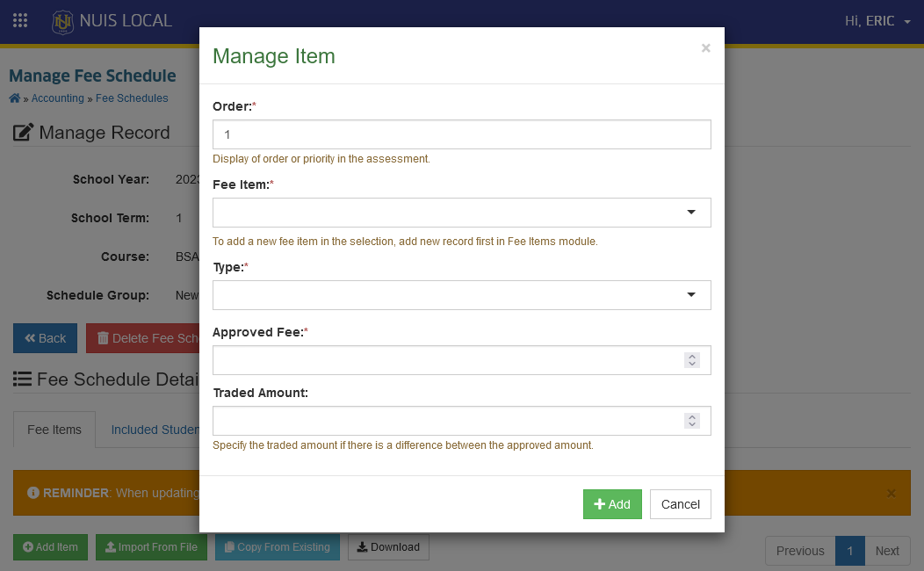The image size is (924, 571).
Task: Cancel the Manage Item dialog
Action: click(x=680, y=504)
